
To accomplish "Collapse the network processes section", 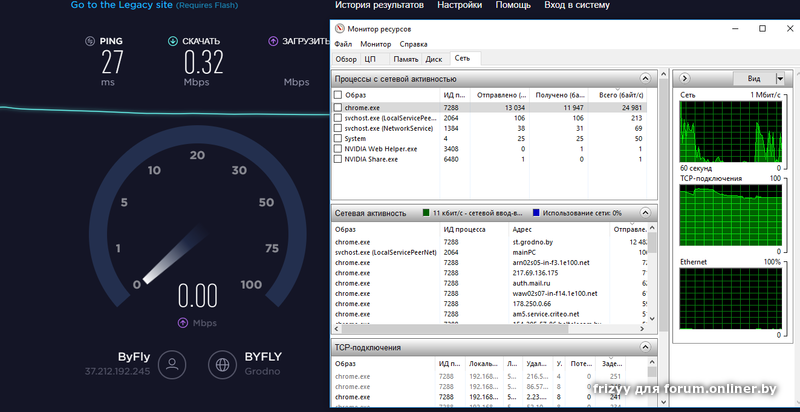I will tap(648, 78).
